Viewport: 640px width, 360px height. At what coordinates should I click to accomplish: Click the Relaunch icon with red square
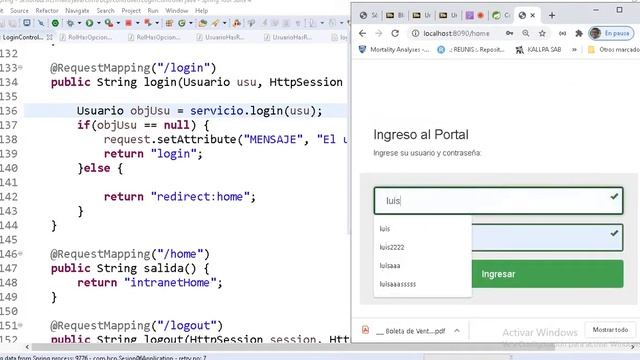148,23
